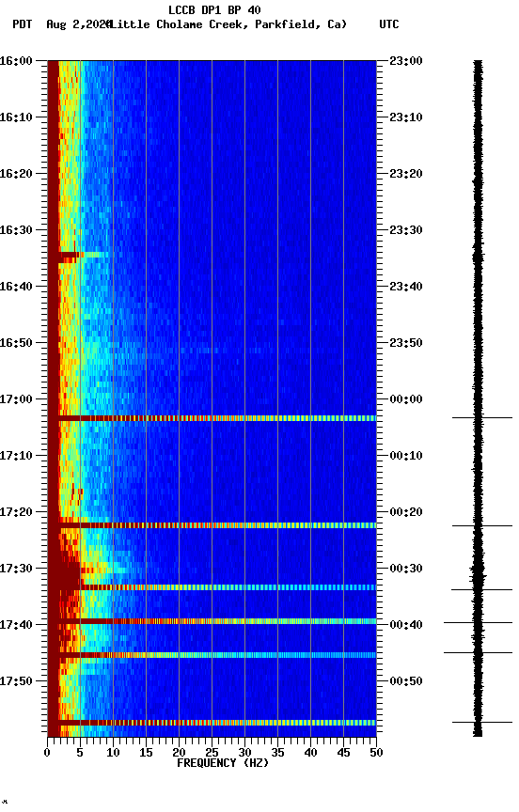519x812 pixels.
Task: Click the 16:50 PDT time label
Action: (16, 343)
